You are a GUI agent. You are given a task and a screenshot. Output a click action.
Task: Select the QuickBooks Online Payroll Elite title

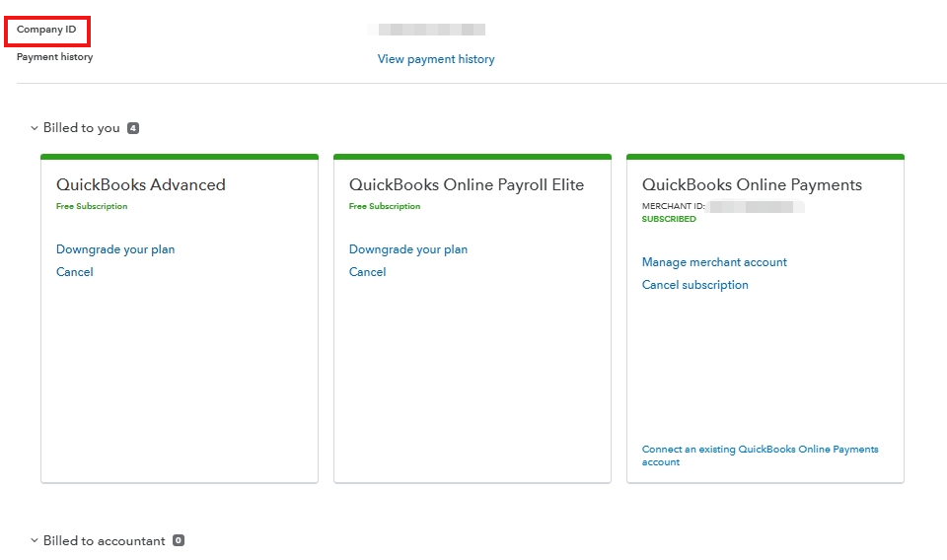[x=467, y=184]
